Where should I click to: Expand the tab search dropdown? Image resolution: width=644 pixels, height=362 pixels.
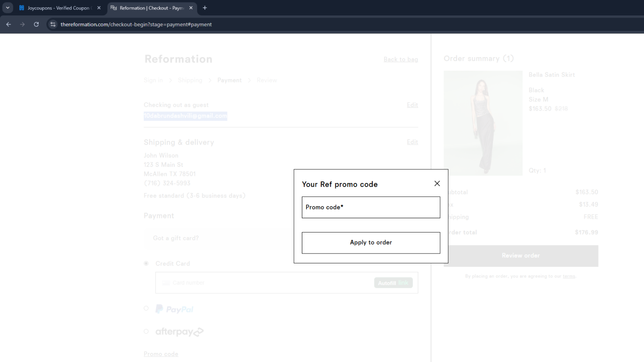(8, 8)
